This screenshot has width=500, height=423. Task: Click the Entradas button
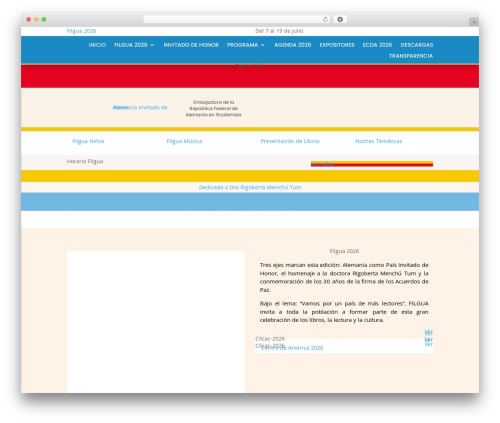pyautogui.click(x=372, y=164)
